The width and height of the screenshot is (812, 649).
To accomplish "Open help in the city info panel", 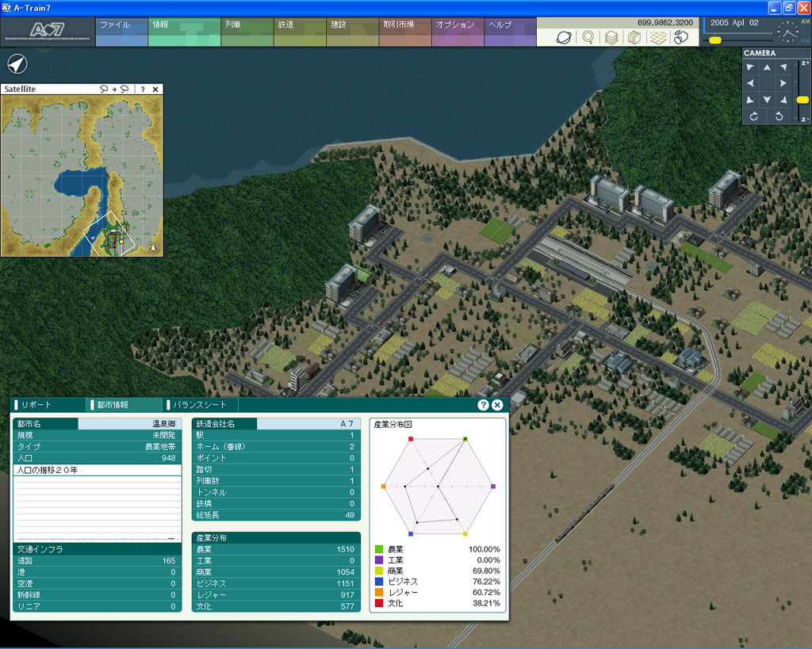I will click(483, 405).
